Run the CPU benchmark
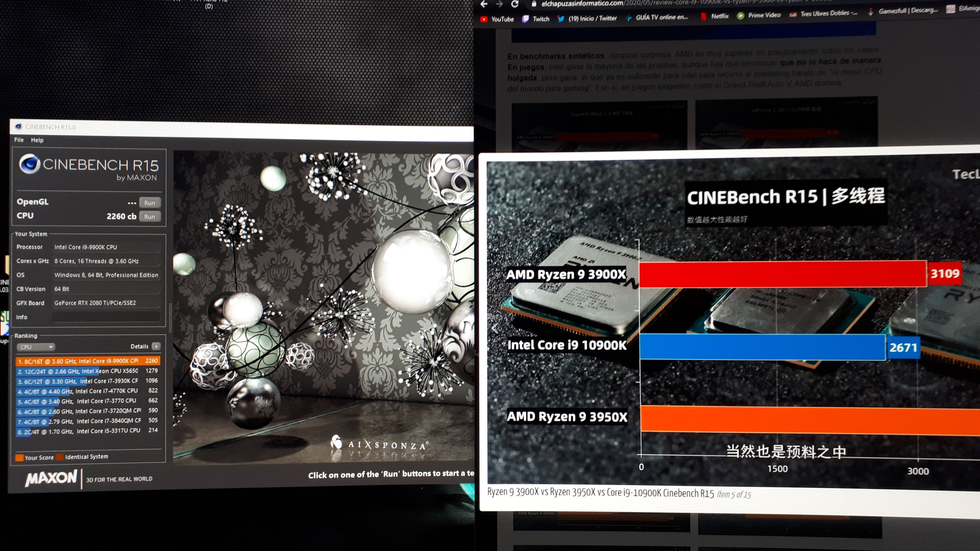 coord(150,217)
